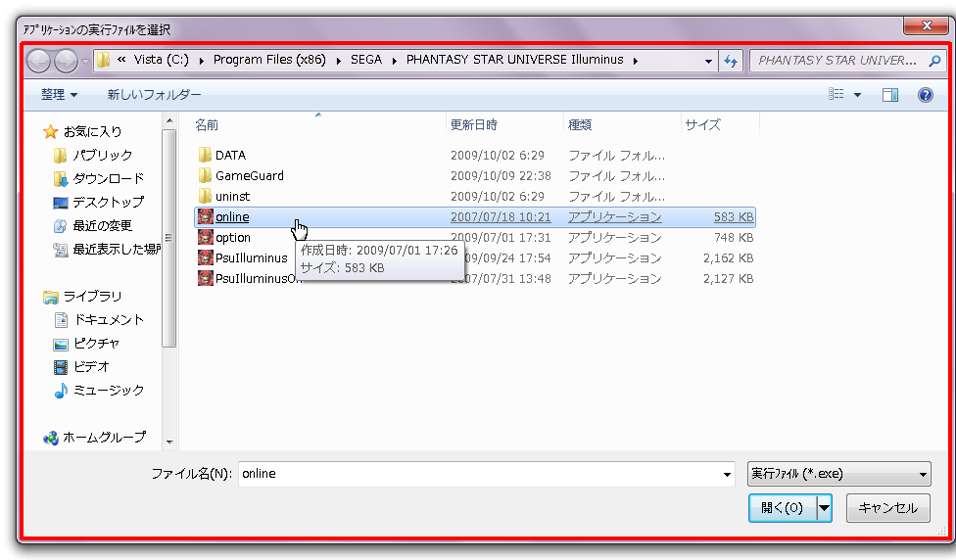
Task: Open the 整理 (Organize) menu
Action: pyautogui.click(x=59, y=94)
